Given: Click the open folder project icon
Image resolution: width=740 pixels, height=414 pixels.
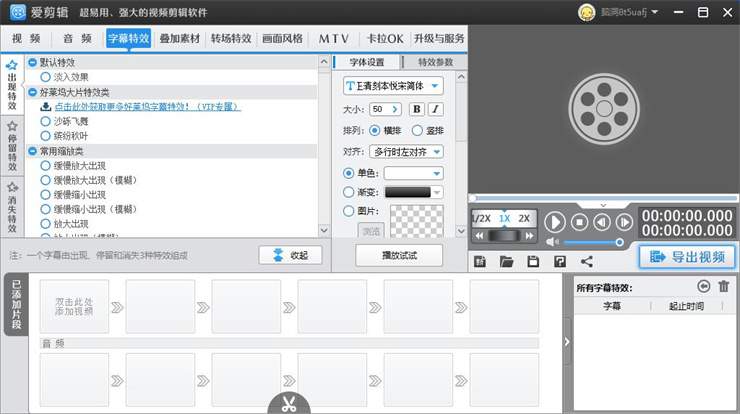Looking at the screenshot, I should pyautogui.click(x=506, y=261).
